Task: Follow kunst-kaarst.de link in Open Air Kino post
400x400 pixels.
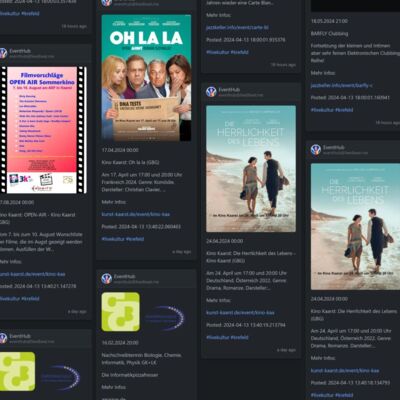Action: click(x=32, y=274)
